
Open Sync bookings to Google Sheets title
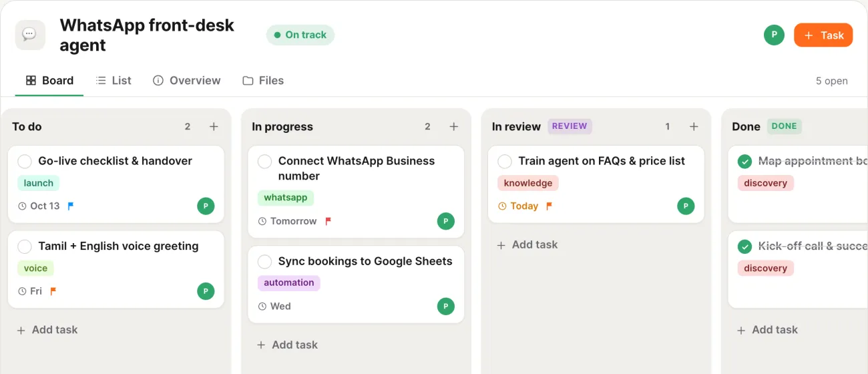[x=365, y=261]
